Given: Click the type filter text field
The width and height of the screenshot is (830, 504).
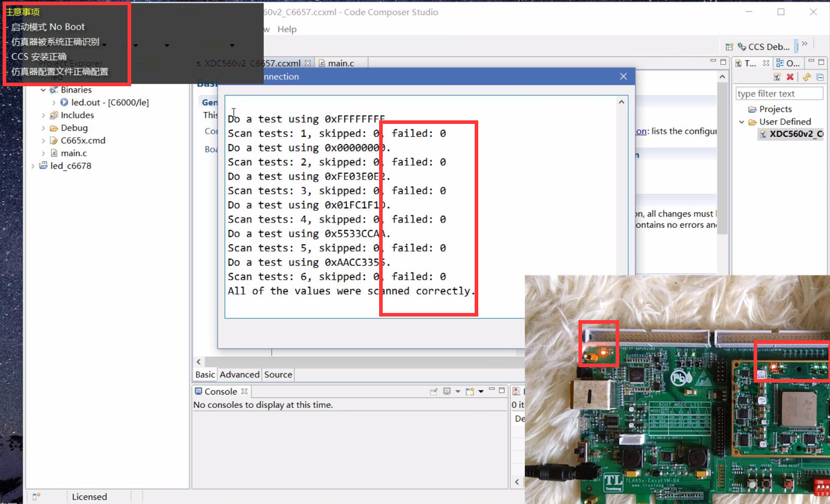Looking at the screenshot, I should (779, 93).
